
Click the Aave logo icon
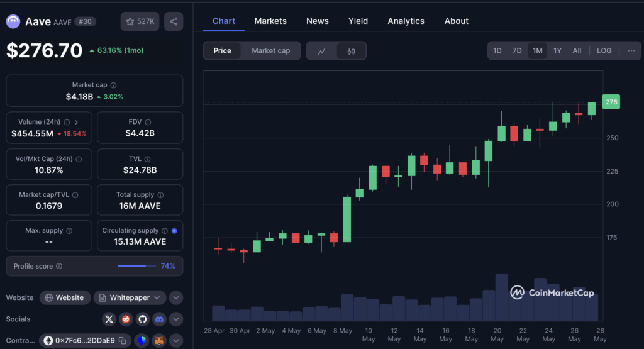point(13,21)
